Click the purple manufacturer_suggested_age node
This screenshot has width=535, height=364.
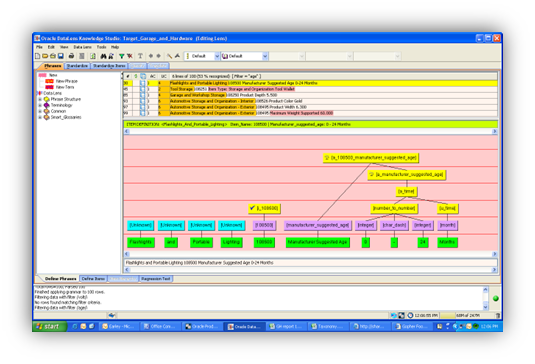coord(317,225)
